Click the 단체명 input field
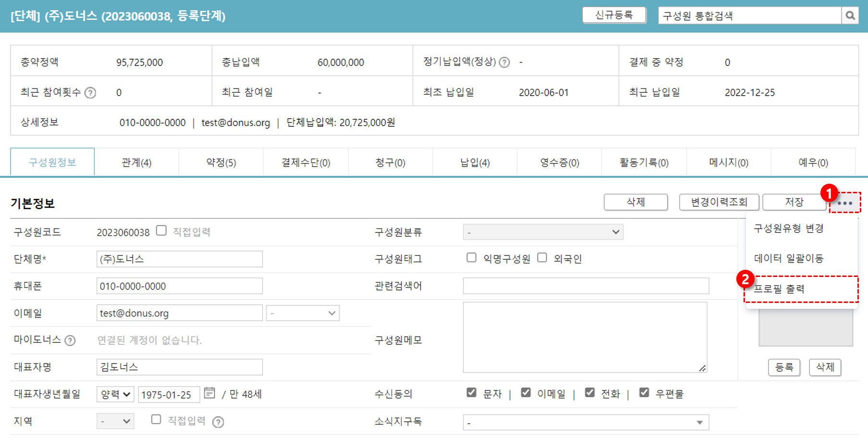This screenshot has width=868, height=440. pos(179,259)
